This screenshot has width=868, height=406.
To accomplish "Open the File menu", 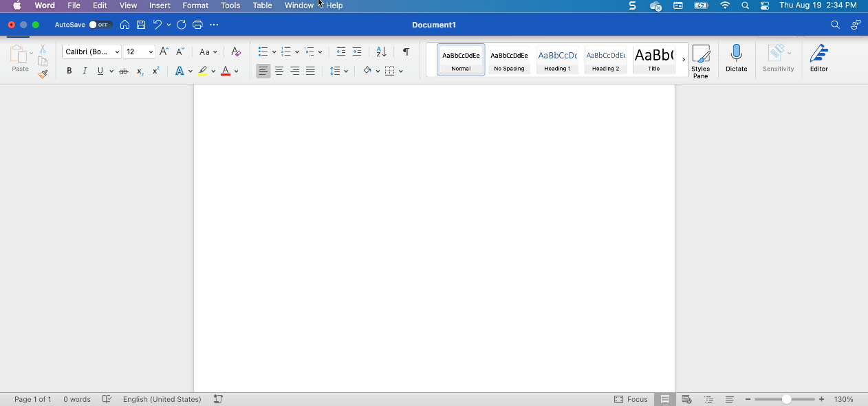I will click(x=74, y=5).
